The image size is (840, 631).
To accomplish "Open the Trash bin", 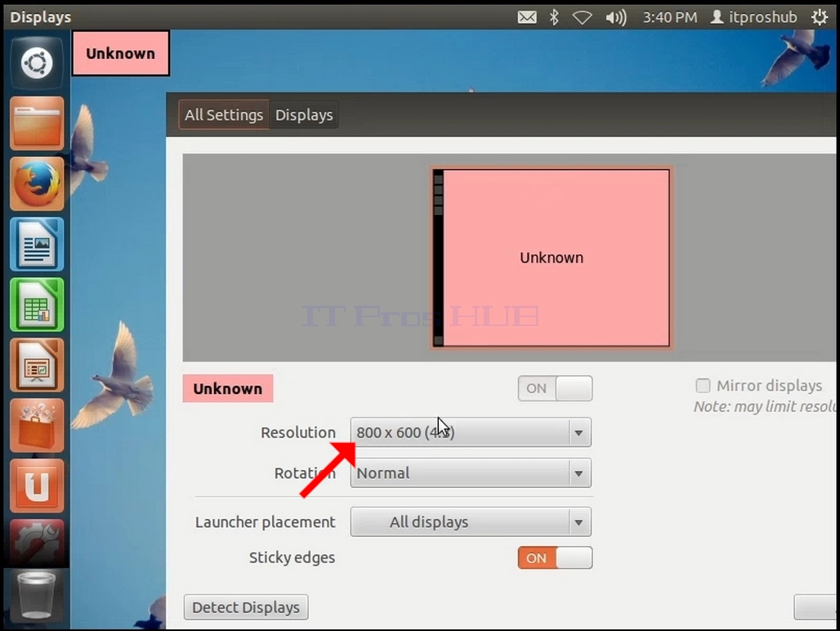I will pyautogui.click(x=37, y=596).
